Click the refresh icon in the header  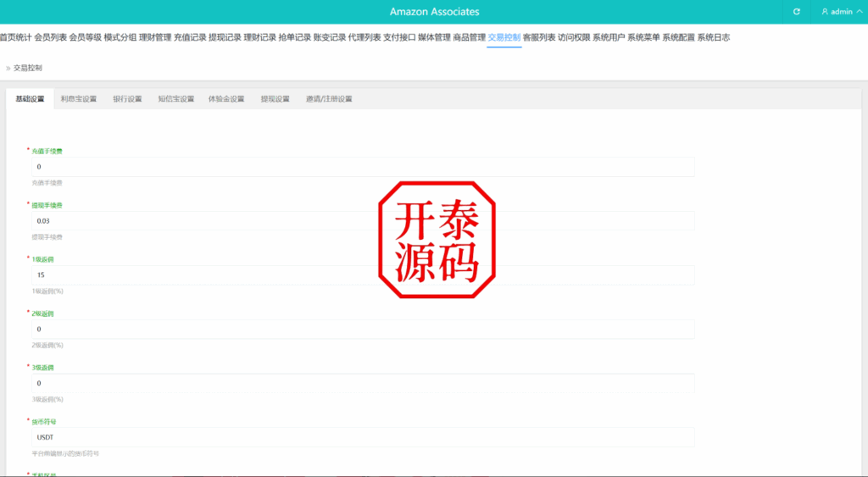point(797,12)
